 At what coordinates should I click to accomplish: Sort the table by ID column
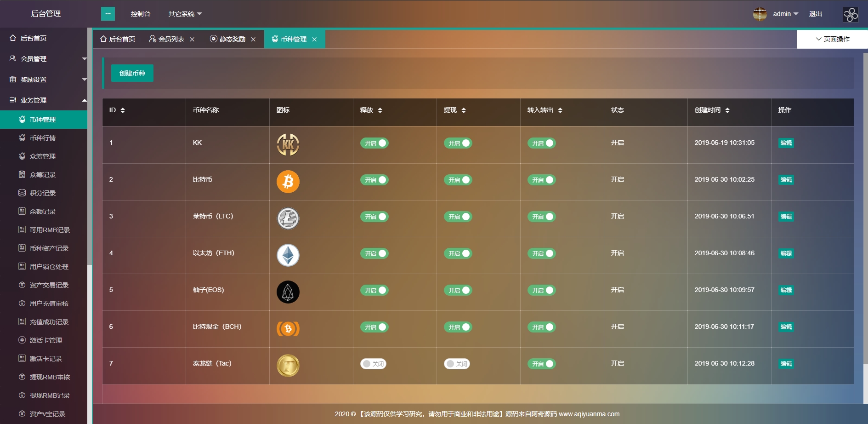(123, 110)
